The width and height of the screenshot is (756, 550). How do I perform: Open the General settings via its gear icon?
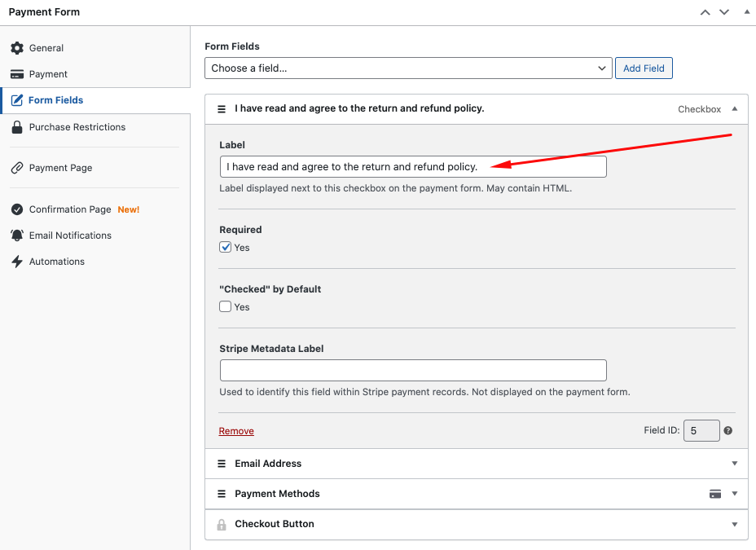point(17,47)
